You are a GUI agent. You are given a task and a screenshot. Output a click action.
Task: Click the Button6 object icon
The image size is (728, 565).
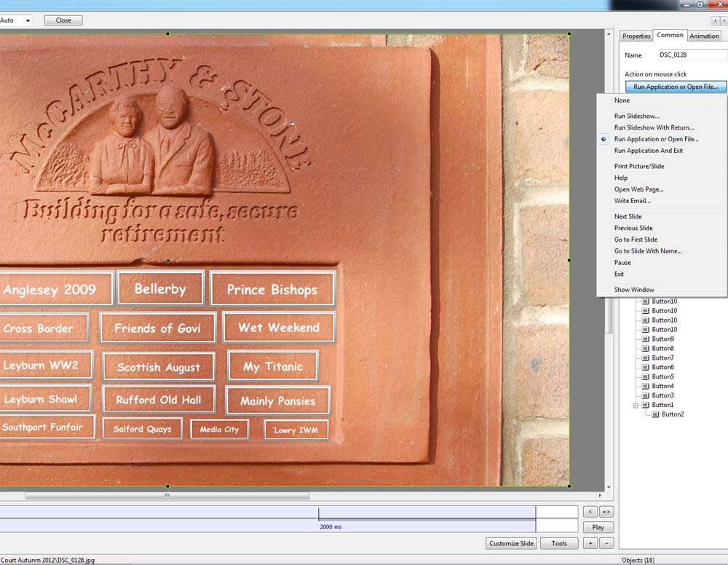click(645, 368)
